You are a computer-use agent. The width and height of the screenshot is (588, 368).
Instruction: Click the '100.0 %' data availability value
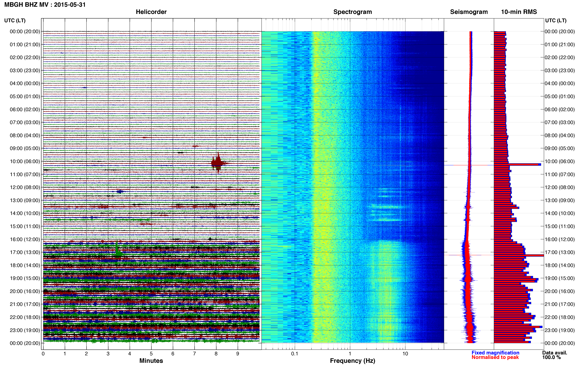pyautogui.click(x=551, y=357)
